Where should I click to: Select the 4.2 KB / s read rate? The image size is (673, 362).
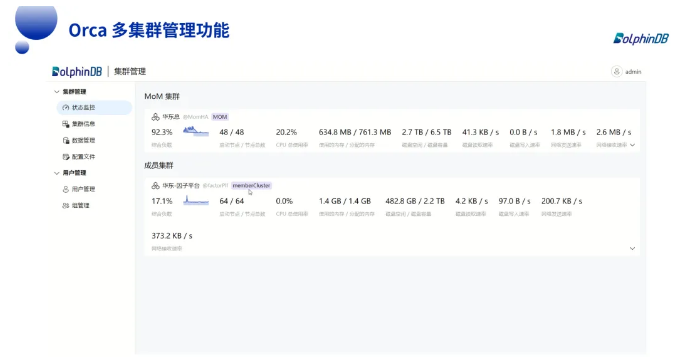[472, 201]
